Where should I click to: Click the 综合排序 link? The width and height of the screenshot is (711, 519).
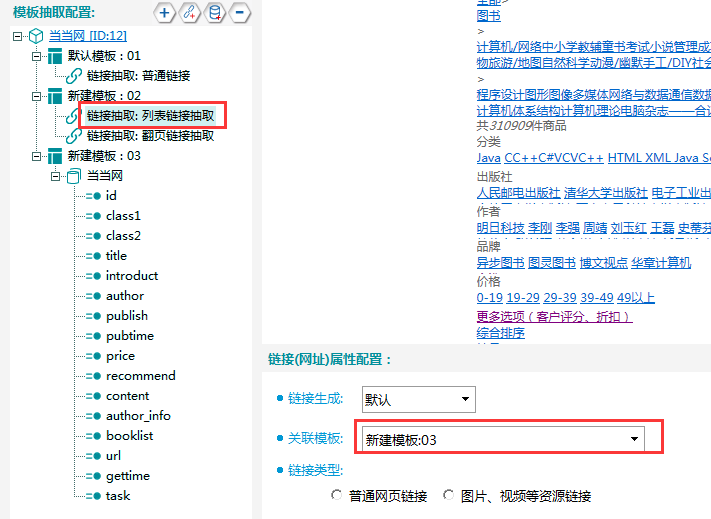click(500, 333)
